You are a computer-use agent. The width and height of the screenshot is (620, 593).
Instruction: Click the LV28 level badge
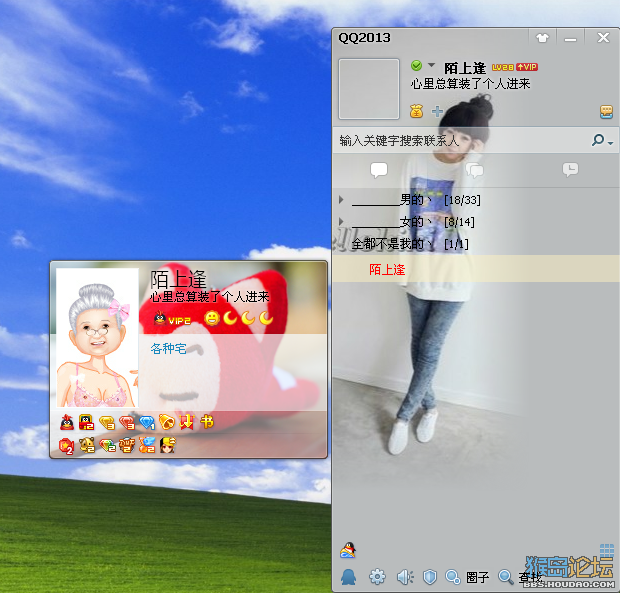tap(503, 67)
